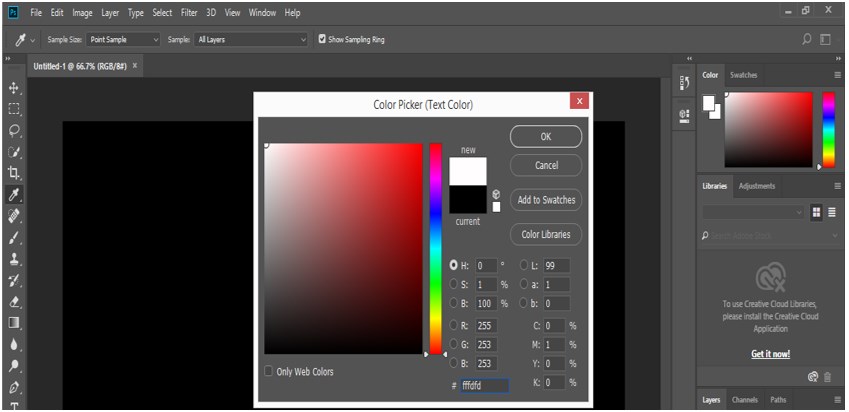The width and height of the screenshot is (849, 412).
Task: Open the Filter menu
Action: point(189,12)
